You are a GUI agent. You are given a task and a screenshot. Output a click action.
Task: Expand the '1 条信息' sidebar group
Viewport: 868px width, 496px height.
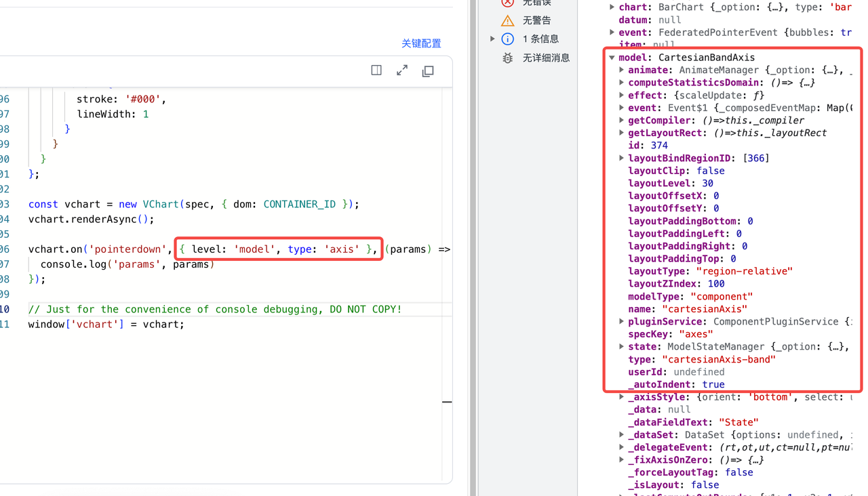tap(493, 39)
